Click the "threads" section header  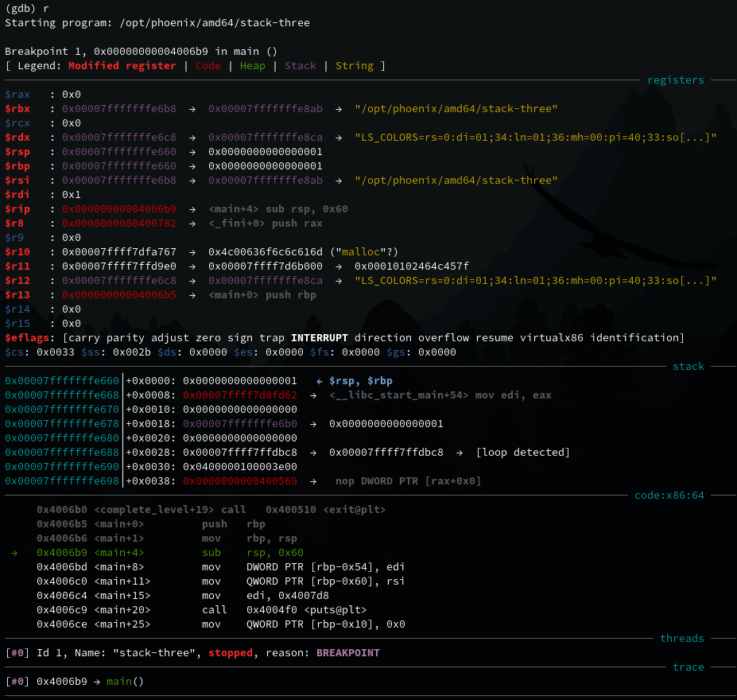pos(681,639)
